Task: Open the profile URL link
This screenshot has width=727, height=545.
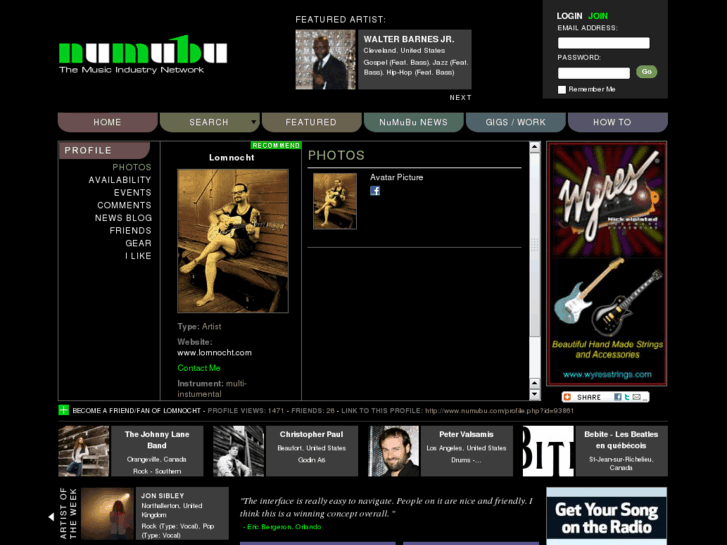Action: (499, 410)
